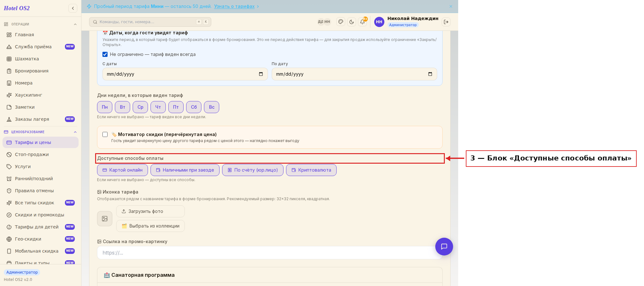This screenshot has width=644, height=286.
Task: Select 'Картой онлайн' payment method
Action: pos(122,170)
